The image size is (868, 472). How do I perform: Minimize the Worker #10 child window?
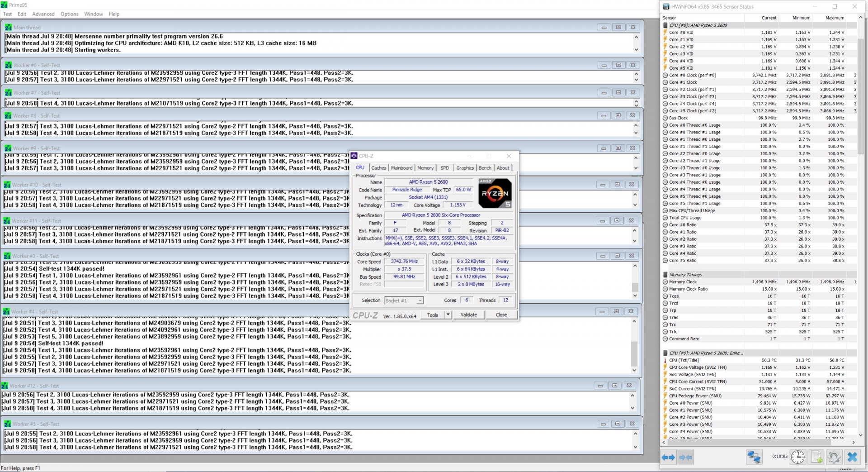tap(603, 185)
